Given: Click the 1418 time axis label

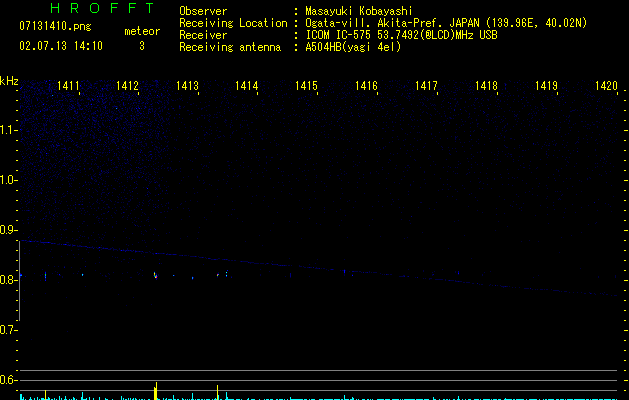Looking at the screenshot, I should point(486,86).
